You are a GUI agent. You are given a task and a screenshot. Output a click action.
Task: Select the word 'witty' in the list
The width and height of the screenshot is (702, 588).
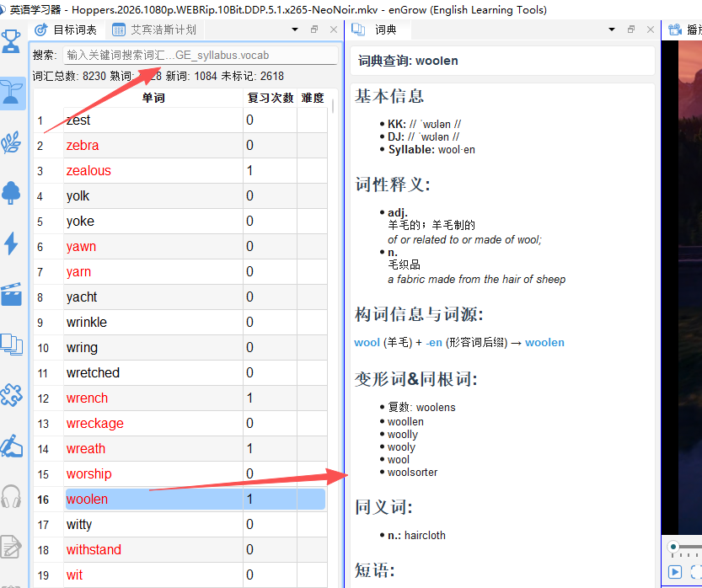[x=153, y=525]
